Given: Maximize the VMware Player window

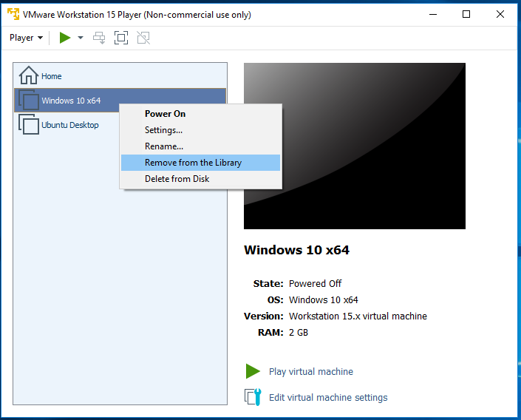Looking at the screenshot, I should [466, 14].
